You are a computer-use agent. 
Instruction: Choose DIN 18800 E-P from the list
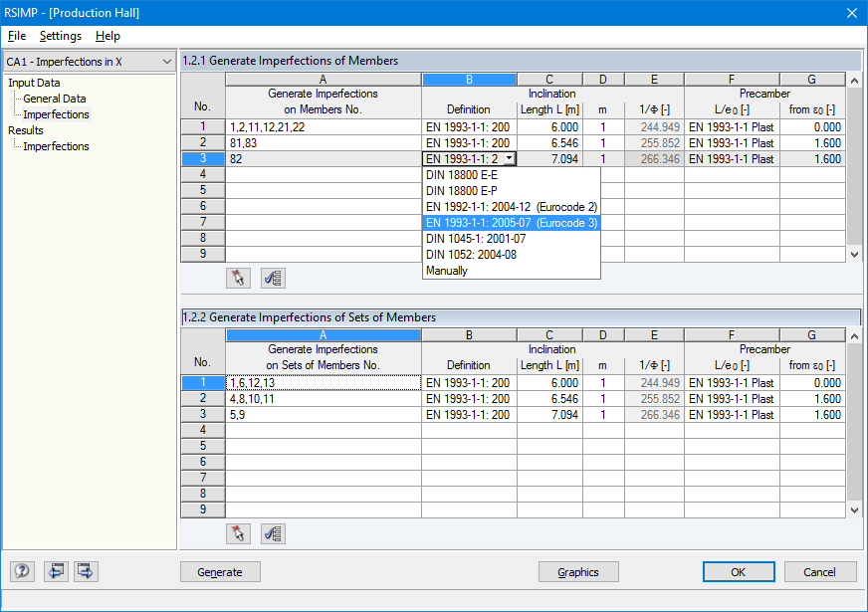tap(511, 191)
